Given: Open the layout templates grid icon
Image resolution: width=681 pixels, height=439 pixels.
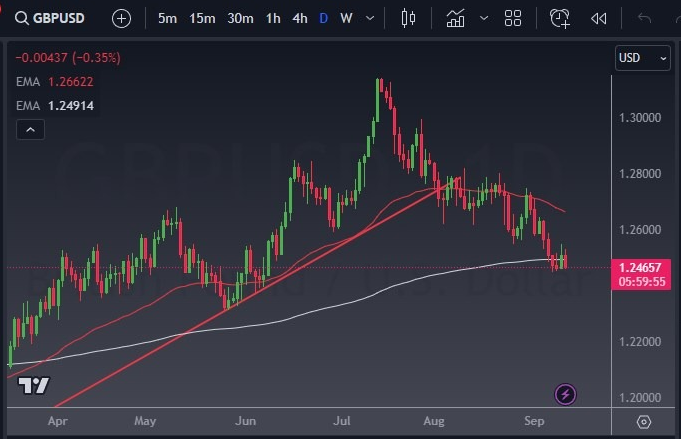Looking at the screenshot, I should (513, 18).
